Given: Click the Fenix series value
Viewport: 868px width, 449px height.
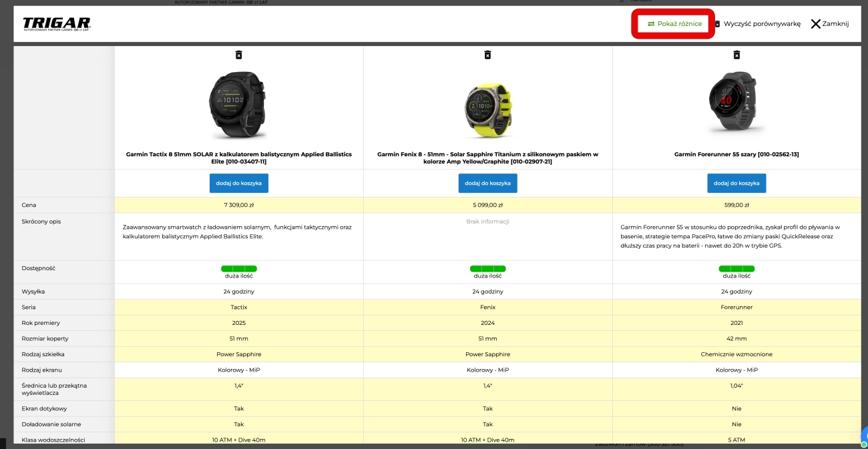Looking at the screenshot, I should [x=487, y=308].
